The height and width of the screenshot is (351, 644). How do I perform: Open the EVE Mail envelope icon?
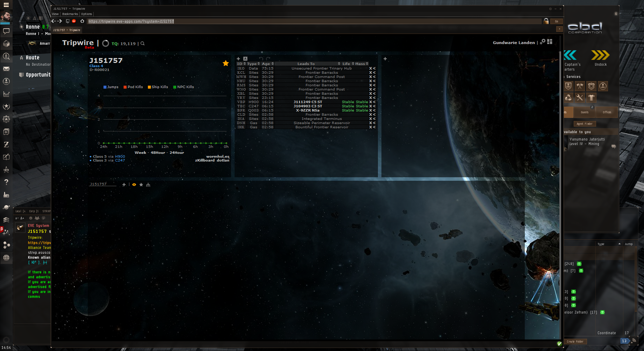point(6,69)
